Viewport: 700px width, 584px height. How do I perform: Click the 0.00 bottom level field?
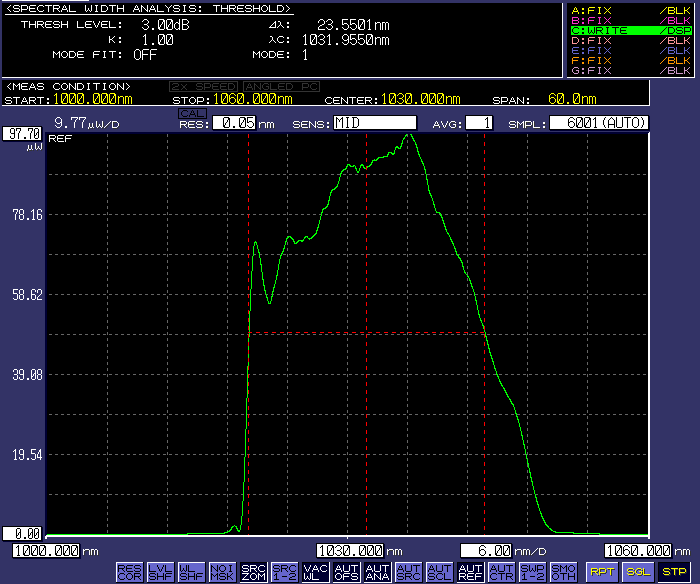(x=22, y=534)
